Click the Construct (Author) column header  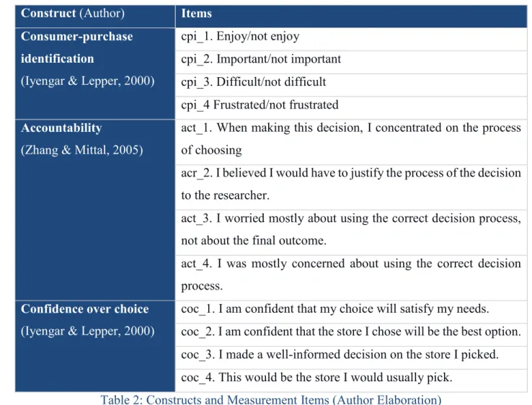tap(73, 13)
